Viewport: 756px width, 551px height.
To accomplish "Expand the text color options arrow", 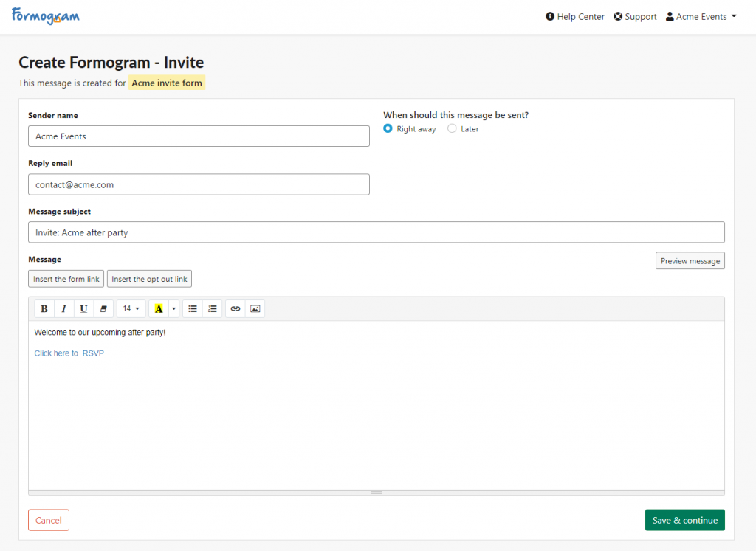I will coord(173,309).
